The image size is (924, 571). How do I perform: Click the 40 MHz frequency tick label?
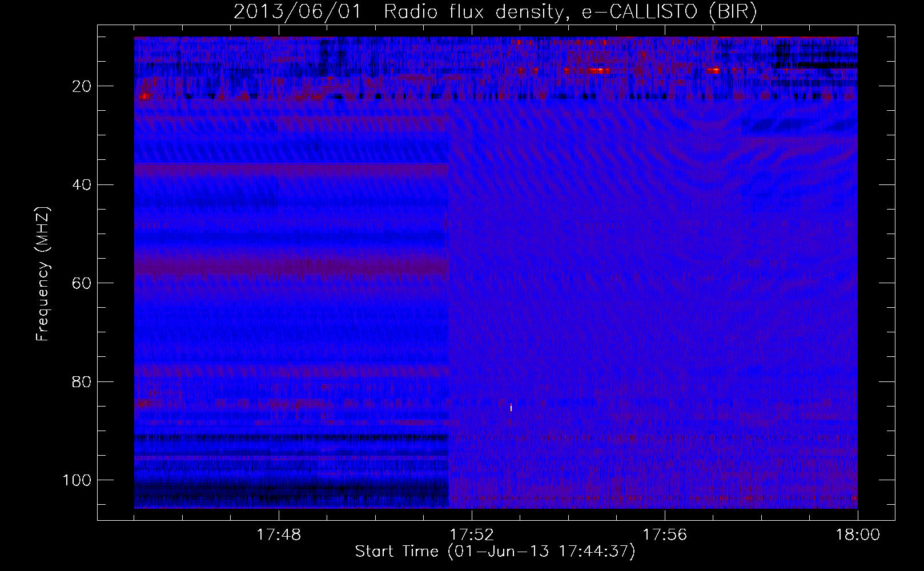coord(82,184)
